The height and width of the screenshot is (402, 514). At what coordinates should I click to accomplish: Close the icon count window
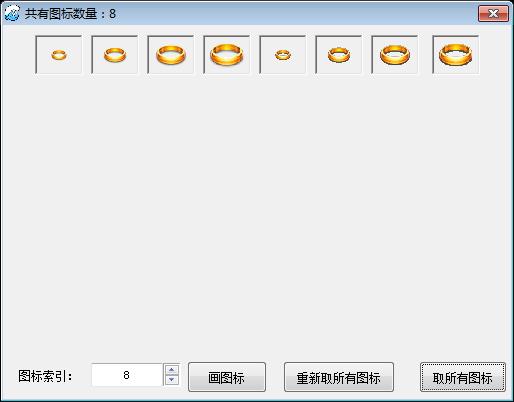493,14
